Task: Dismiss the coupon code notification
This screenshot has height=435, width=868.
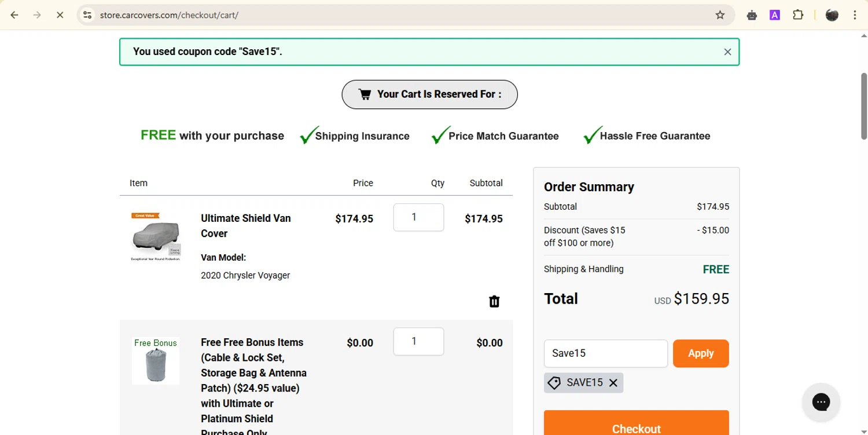Action: 727,52
